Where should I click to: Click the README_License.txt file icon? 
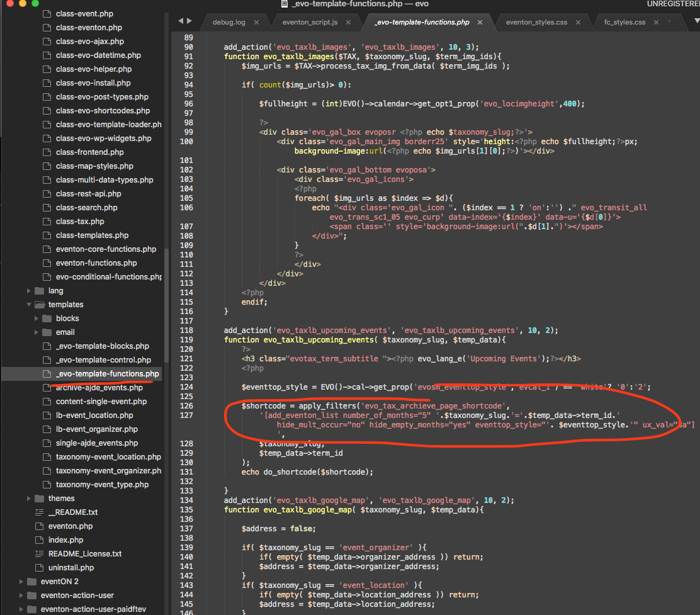39,554
